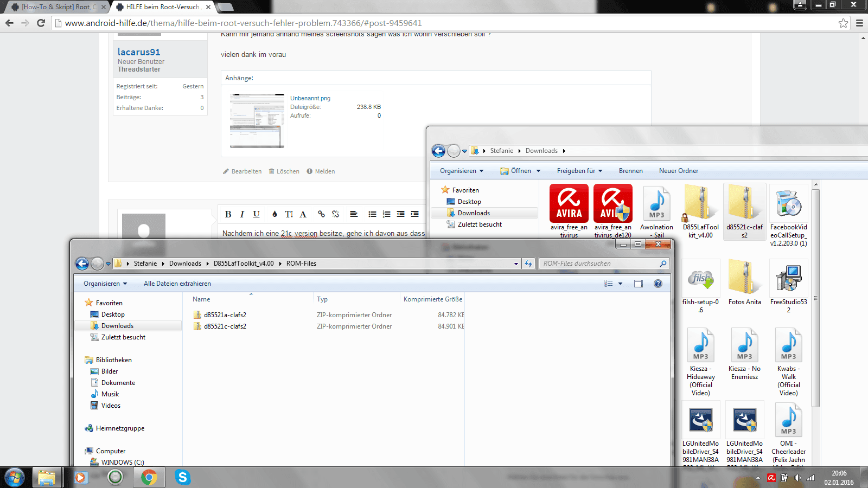Viewport: 868px width, 488px height.
Task: Toggle bold formatting in the post editor
Action: (x=228, y=214)
